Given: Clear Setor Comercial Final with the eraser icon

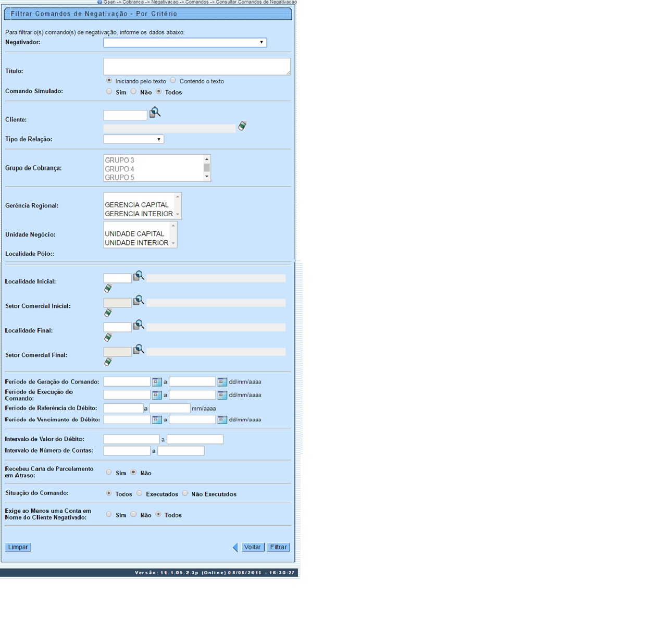Looking at the screenshot, I should pos(108,362).
